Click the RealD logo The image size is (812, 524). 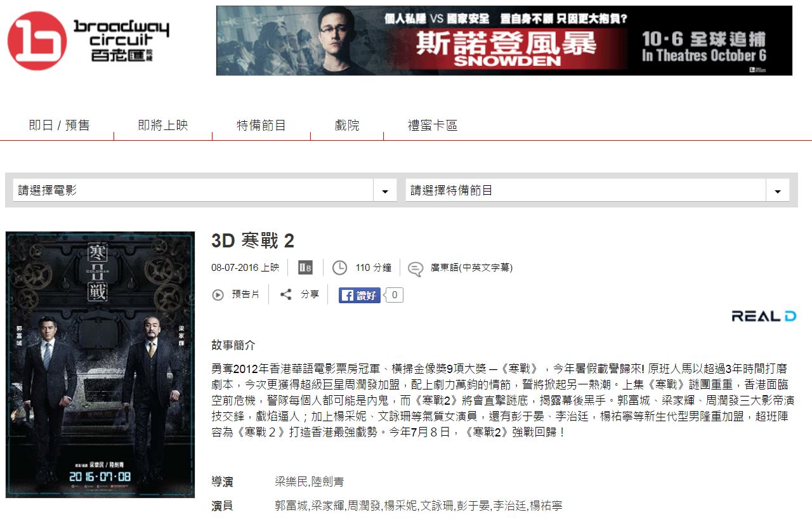tap(764, 316)
